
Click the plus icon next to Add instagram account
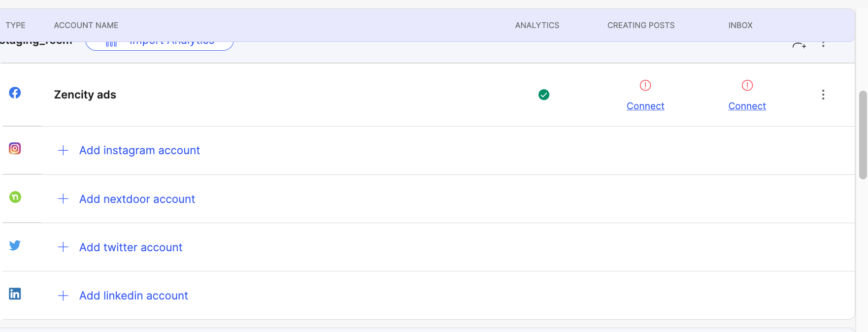(x=63, y=150)
